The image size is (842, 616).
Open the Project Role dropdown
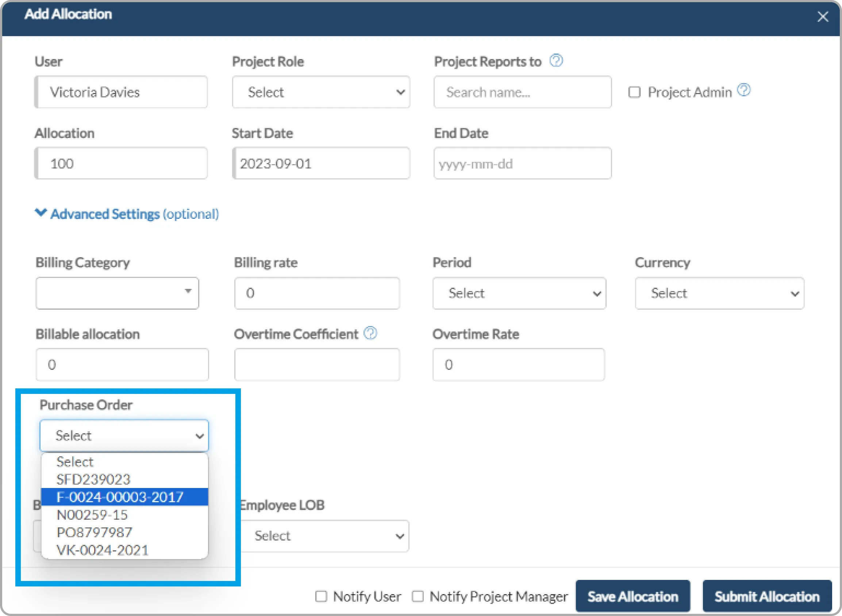coord(321,92)
